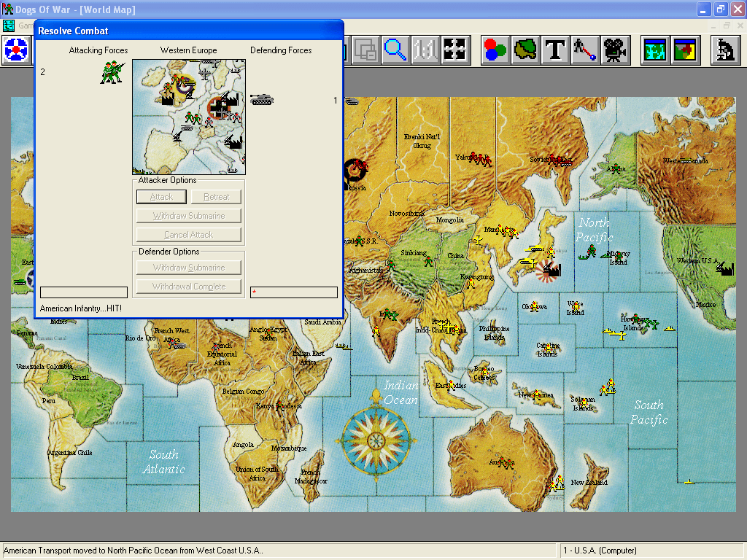This screenshot has height=560, width=747.
Task: Click the Retreat button
Action: [216, 197]
